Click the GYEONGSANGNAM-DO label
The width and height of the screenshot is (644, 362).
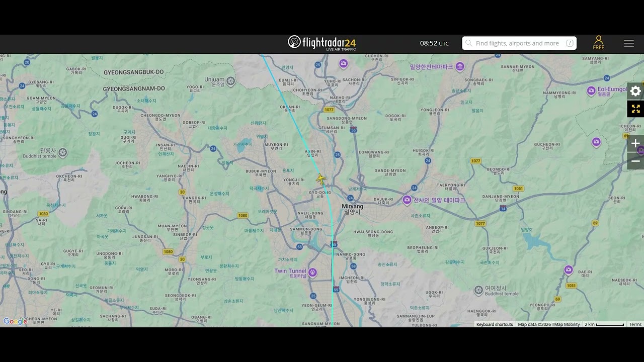134,88
